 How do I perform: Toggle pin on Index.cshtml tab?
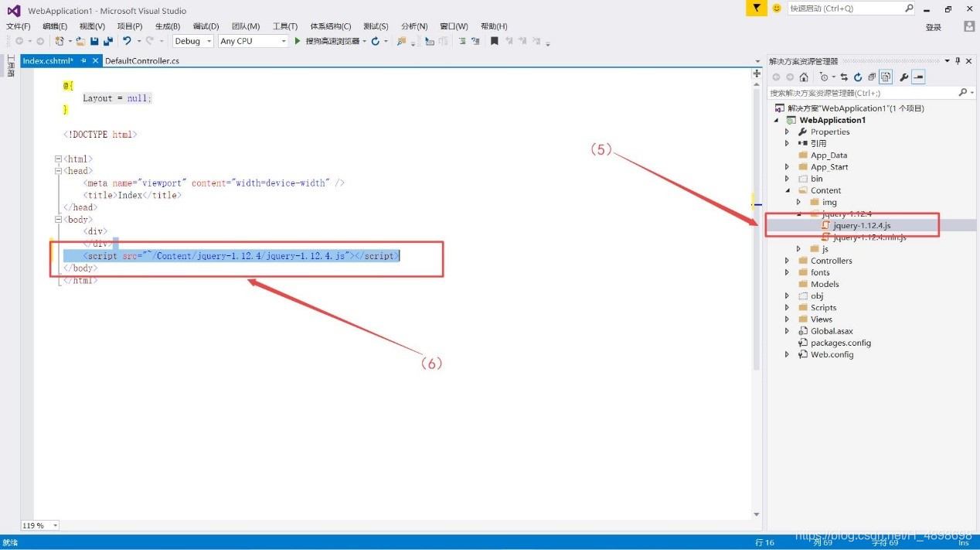(83, 60)
